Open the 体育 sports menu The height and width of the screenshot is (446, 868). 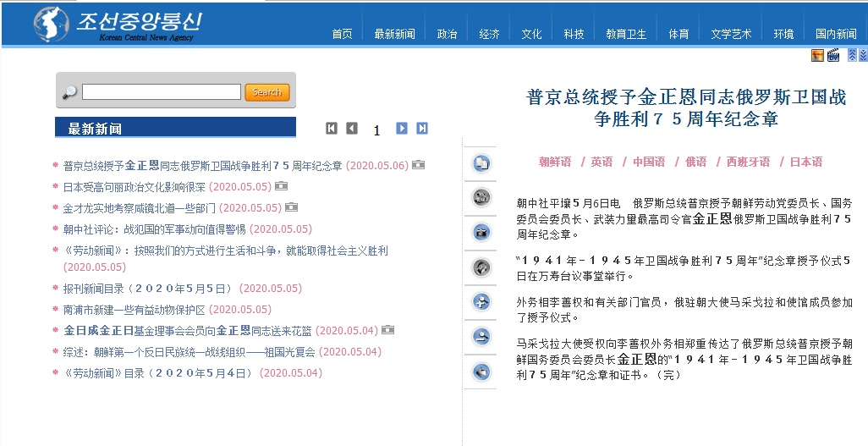(x=678, y=35)
